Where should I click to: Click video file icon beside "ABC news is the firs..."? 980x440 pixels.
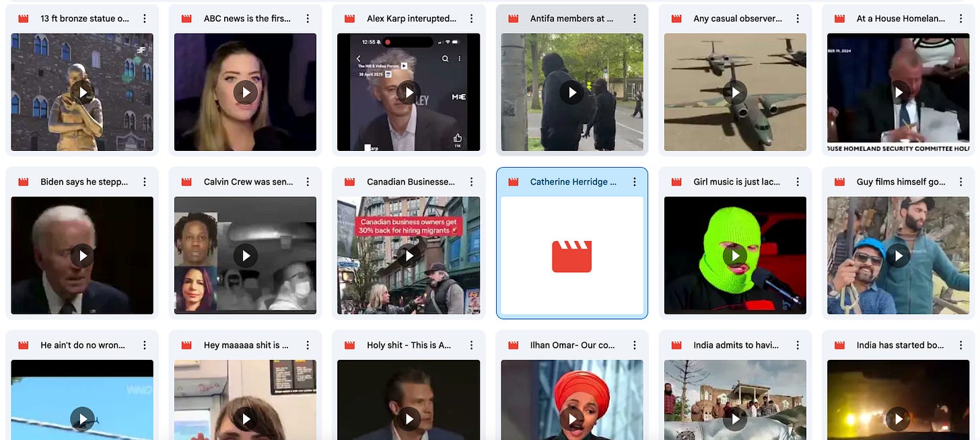[x=186, y=19]
